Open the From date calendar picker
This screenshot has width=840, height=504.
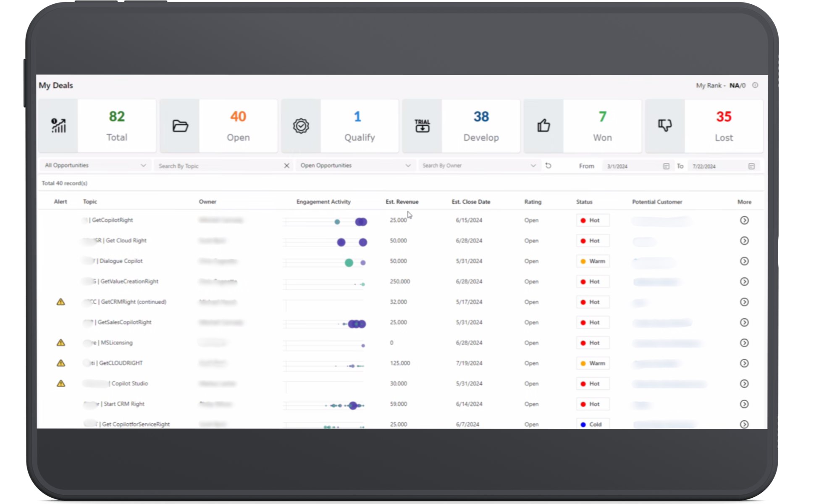click(x=666, y=166)
